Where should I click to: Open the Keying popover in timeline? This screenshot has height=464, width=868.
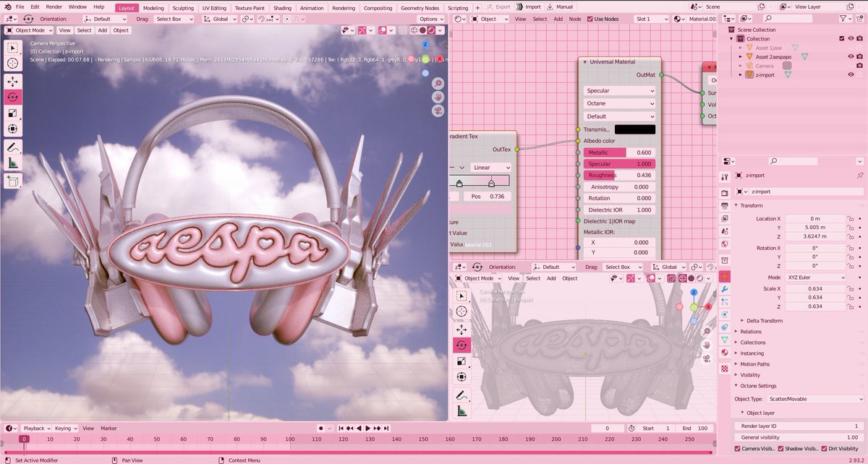65,428
